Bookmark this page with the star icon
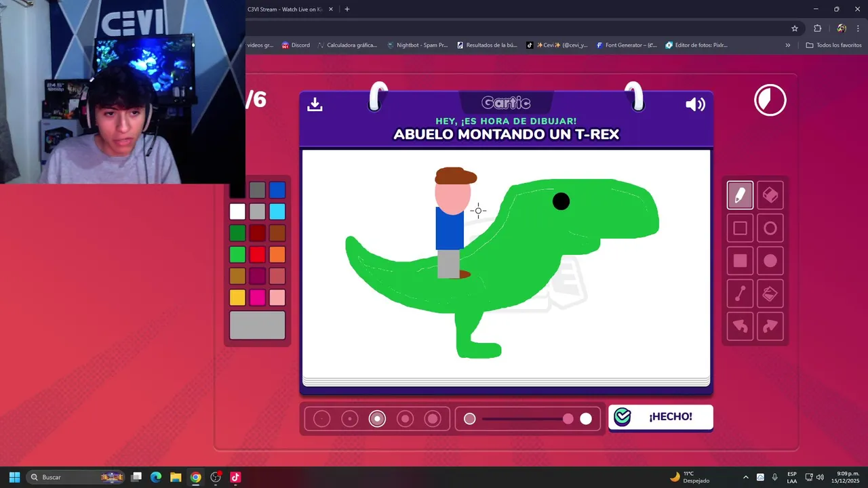 click(795, 28)
